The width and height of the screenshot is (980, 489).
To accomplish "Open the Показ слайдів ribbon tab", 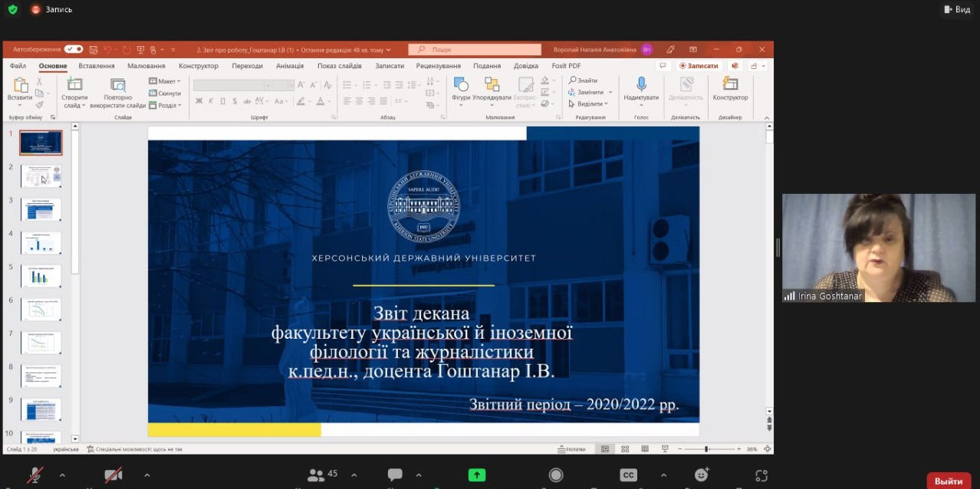I will 340,66.
